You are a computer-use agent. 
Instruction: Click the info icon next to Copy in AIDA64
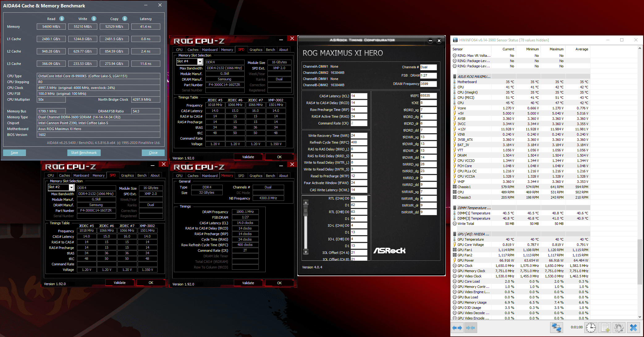[x=125, y=19]
